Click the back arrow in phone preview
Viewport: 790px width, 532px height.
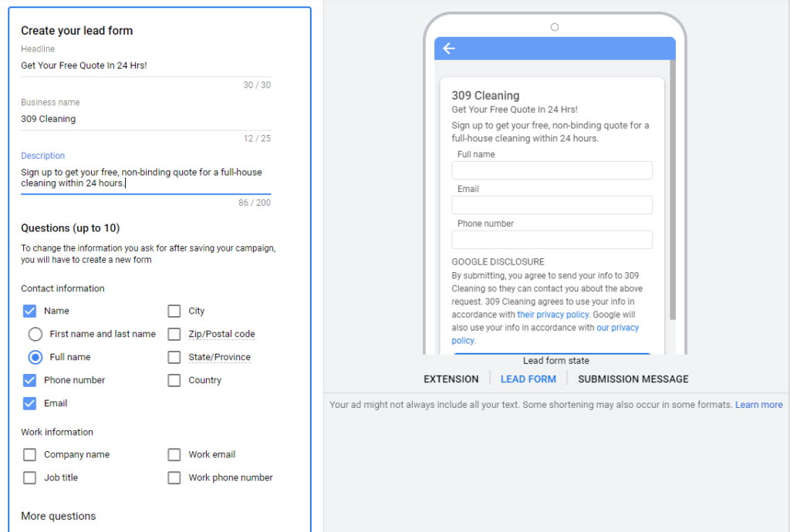[x=449, y=49]
